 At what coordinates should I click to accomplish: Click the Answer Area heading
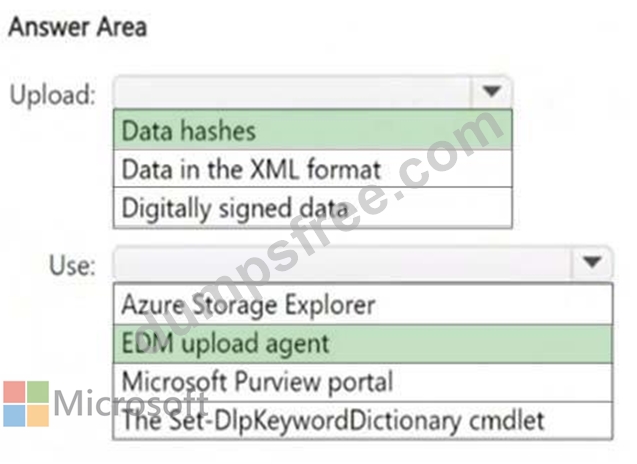[x=77, y=27]
